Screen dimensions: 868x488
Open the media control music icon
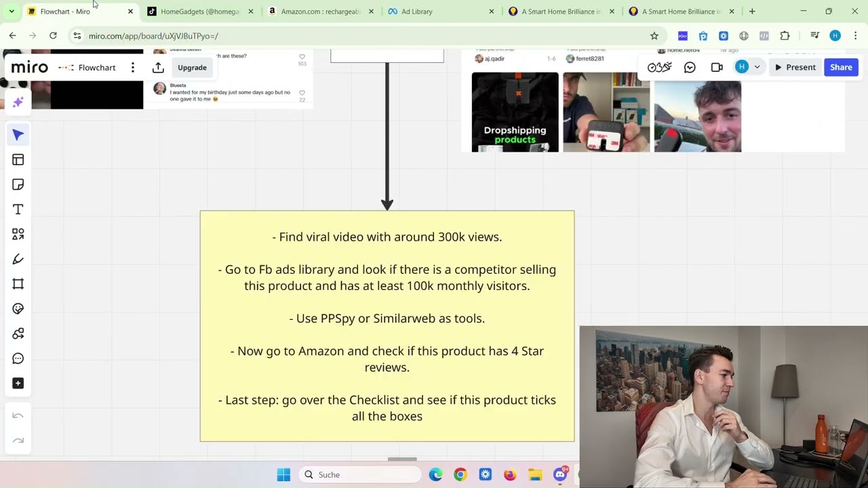(815, 36)
